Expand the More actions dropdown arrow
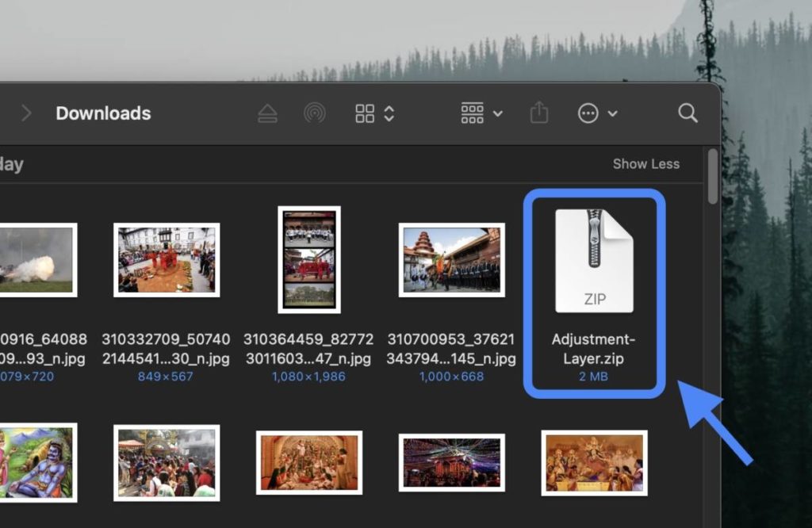The image size is (812, 528). pyautogui.click(x=613, y=113)
